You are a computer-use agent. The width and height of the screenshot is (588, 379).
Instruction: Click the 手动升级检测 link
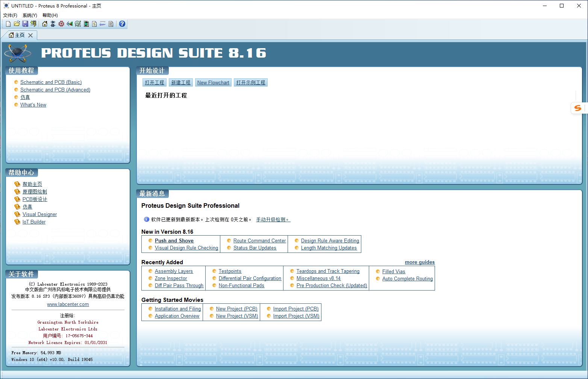[273, 219]
